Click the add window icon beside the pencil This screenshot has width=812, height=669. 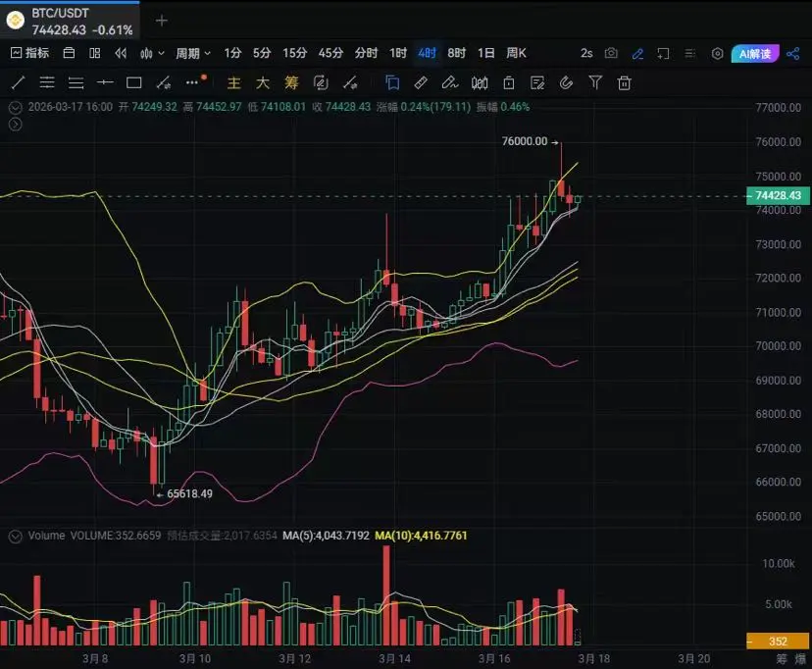click(x=663, y=53)
